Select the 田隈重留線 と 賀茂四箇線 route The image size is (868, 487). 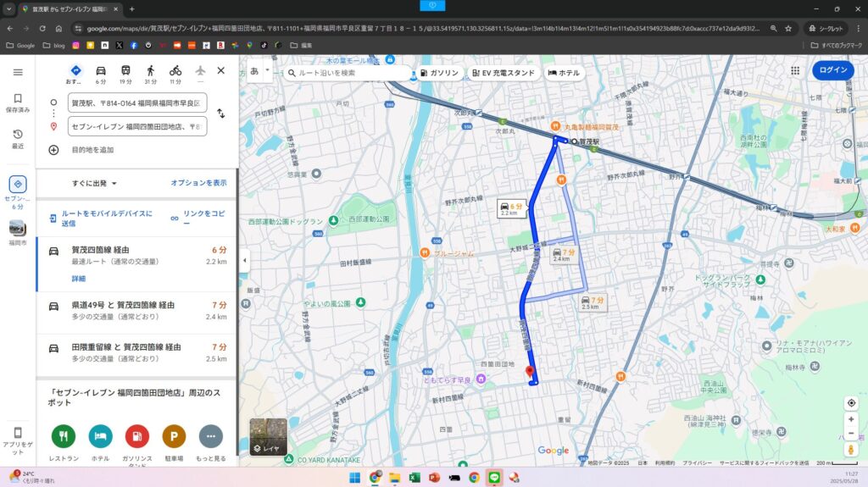[x=136, y=352]
